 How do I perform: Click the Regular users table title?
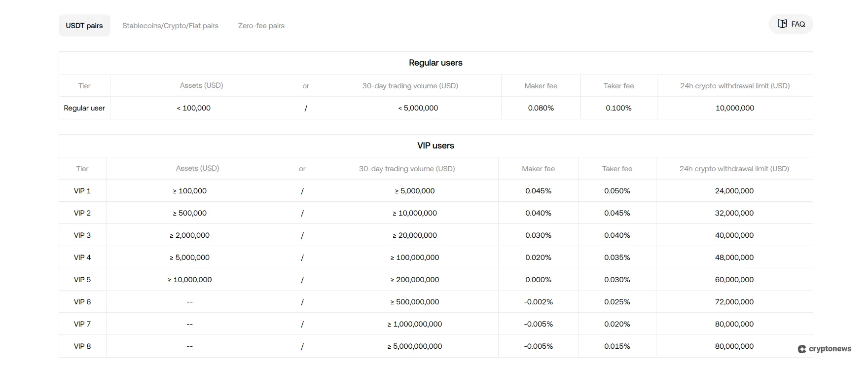[x=435, y=63]
